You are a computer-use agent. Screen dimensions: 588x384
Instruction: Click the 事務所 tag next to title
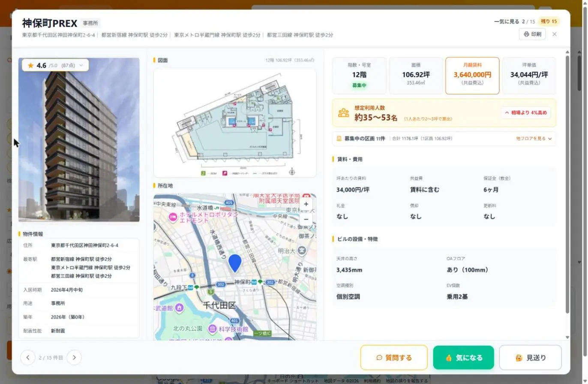coord(90,23)
